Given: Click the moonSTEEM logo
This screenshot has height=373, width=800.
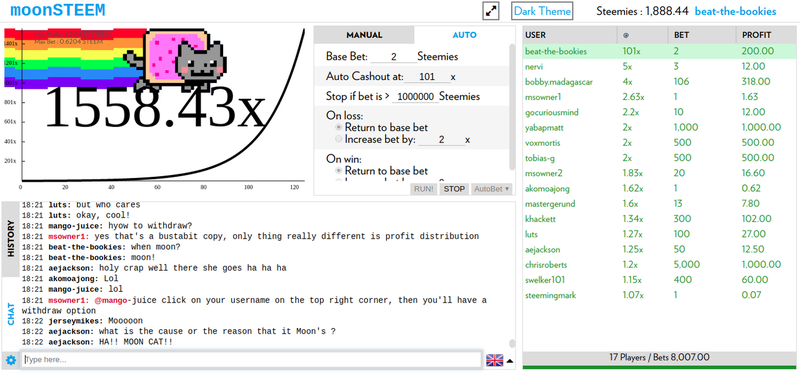Looking at the screenshot, I should coord(58,10).
